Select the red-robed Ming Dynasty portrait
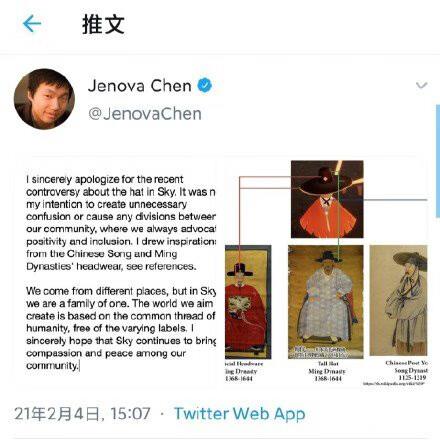The image size is (440, 440). point(248,302)
